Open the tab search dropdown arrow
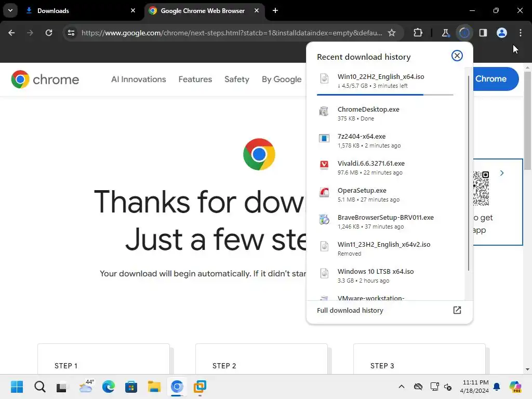 point(10,10)
